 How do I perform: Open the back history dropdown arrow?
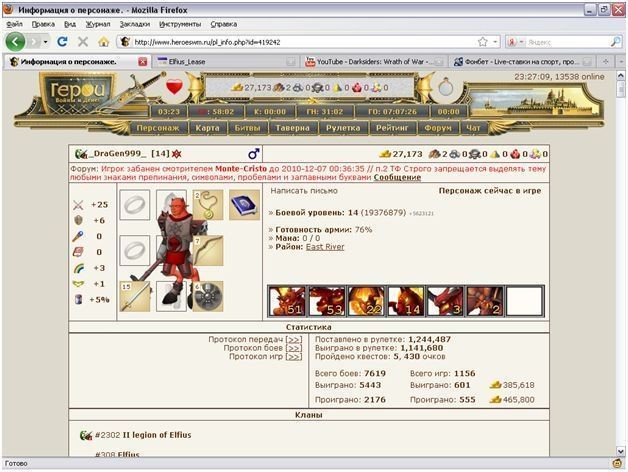pyautogui.click(x=46, y=42)
